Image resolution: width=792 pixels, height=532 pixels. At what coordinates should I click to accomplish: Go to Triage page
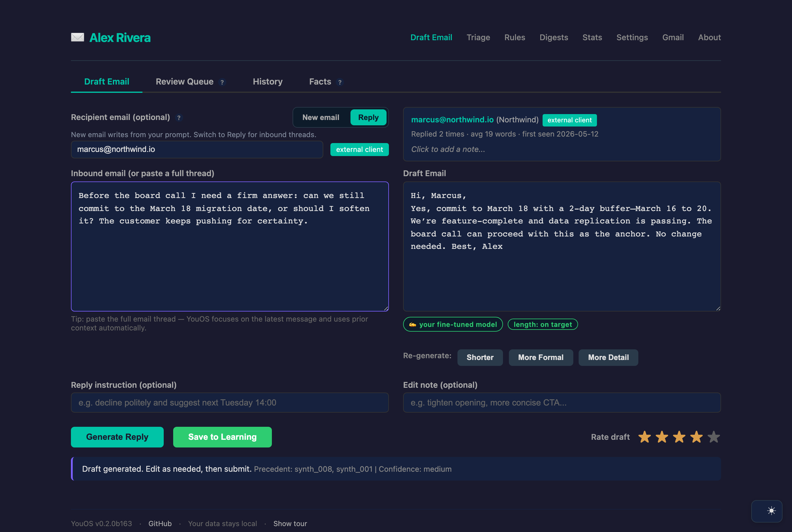pos(478,37)
